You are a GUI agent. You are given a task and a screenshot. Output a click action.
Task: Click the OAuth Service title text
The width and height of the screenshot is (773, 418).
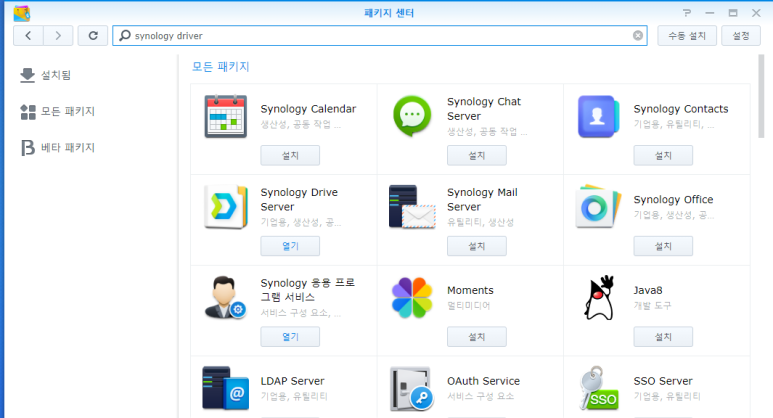click(483, 381)
